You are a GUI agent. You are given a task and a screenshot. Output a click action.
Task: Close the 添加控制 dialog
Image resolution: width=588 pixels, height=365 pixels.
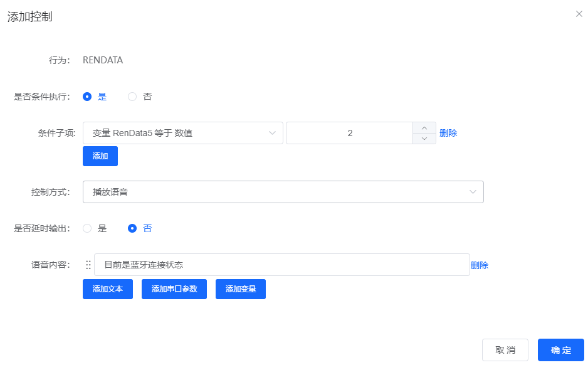(579, 13)
